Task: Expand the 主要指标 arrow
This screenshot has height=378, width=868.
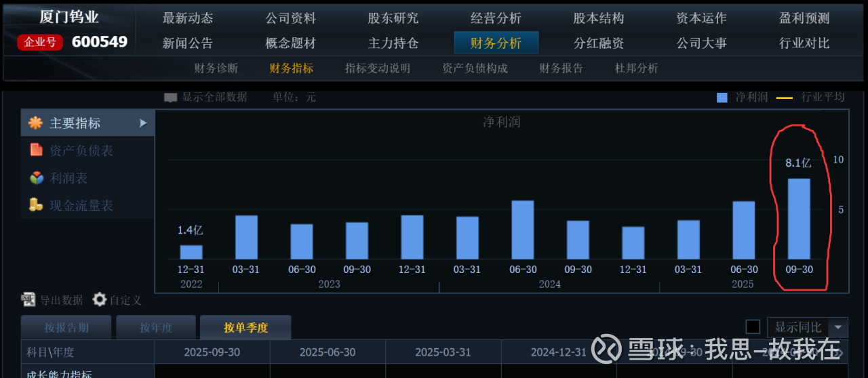Action: coord(143,123)
